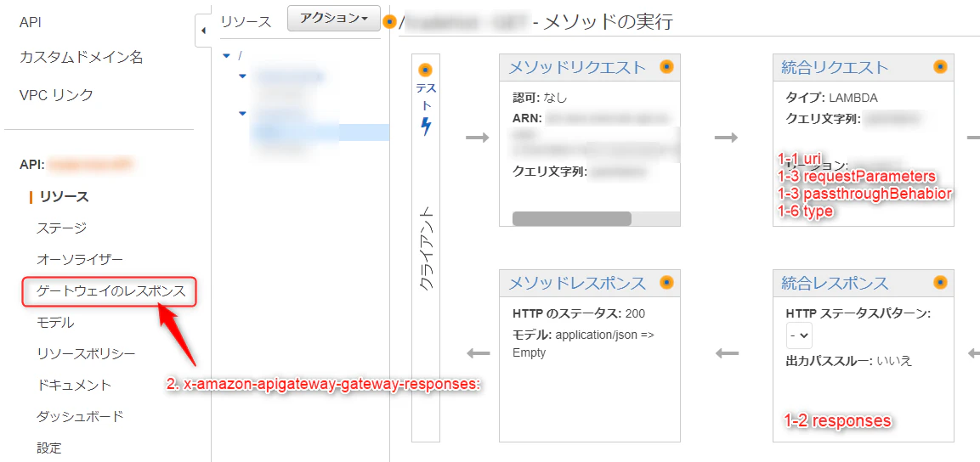Collapse the second blurred child resource

pyautogui.click(x=243, y=113)
